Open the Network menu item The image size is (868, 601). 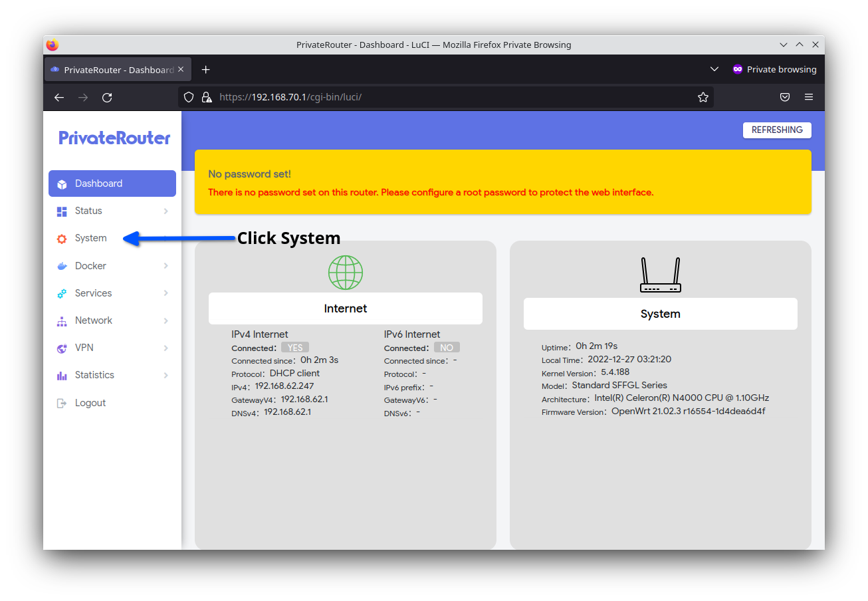[x=112, y=320]
